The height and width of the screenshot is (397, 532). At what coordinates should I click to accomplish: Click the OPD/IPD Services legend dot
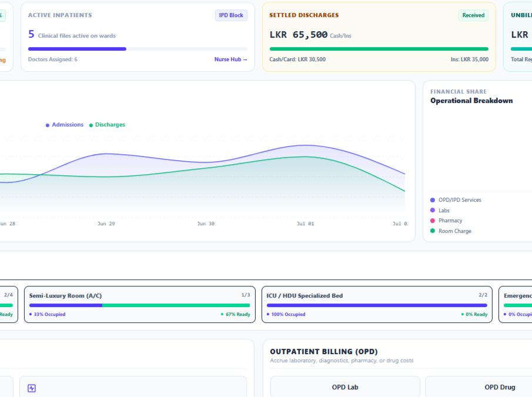click(433, 200)
